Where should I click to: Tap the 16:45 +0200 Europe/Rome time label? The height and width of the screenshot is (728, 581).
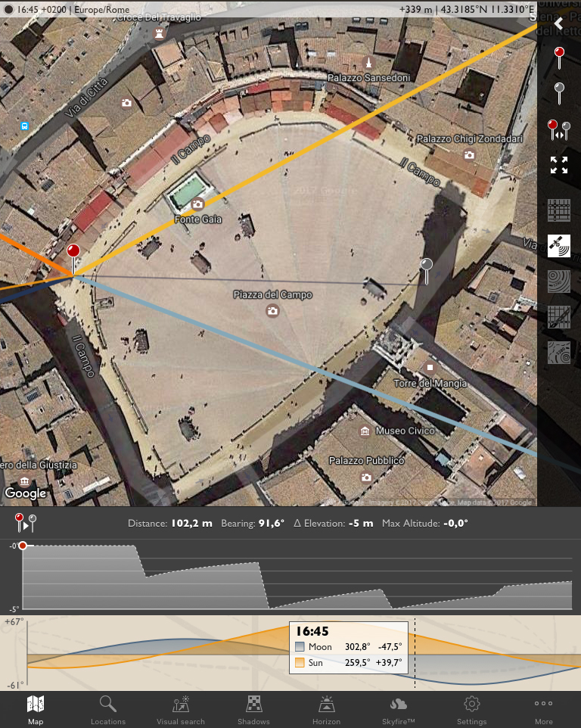coord(73,9)
